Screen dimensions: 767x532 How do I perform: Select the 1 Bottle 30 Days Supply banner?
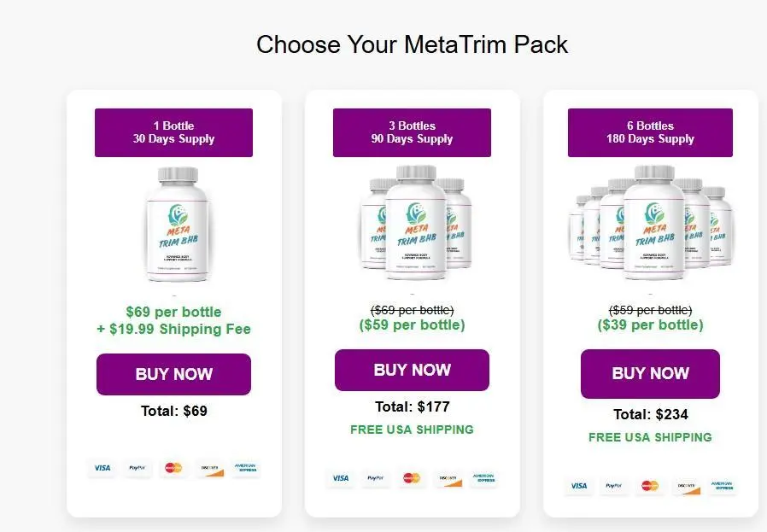tap(173, 132)
